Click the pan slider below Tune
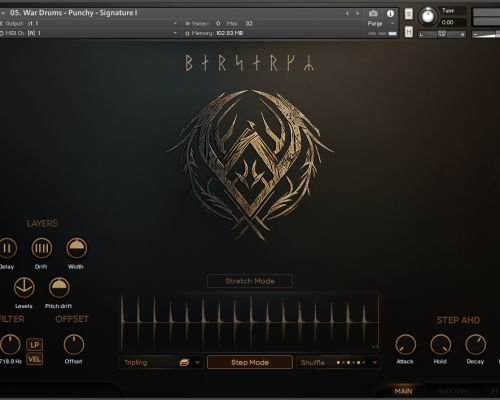Screen dimensions: 500x400 (442, 34)
